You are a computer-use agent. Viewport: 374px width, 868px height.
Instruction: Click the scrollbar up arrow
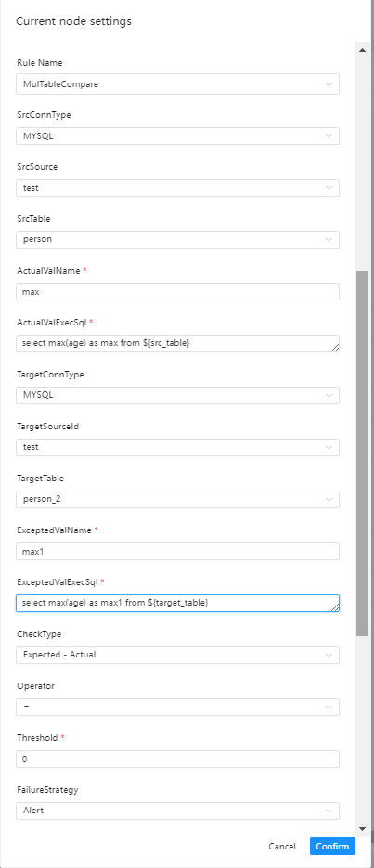[x=362, y=50]
